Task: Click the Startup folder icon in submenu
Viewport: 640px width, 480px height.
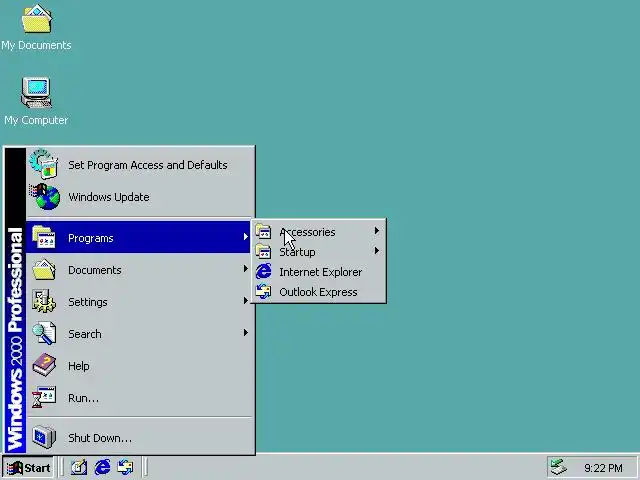Action: click(x=263, y=251)
